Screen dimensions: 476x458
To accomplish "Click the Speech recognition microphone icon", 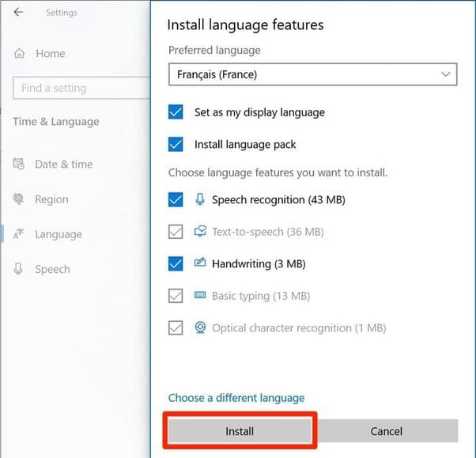I will coord(199,199).
